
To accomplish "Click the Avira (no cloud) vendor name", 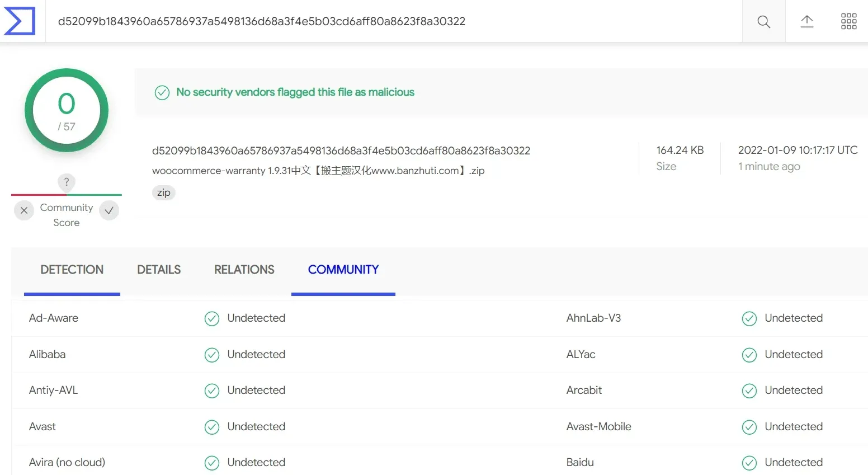I will coord(67,462).
